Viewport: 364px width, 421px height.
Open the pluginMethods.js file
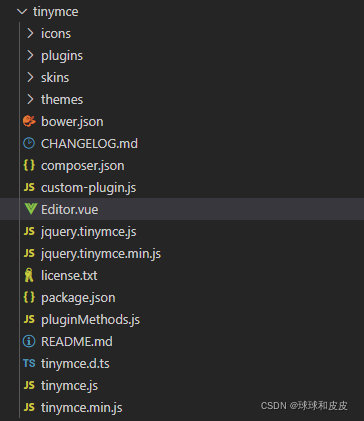(91, 320)
